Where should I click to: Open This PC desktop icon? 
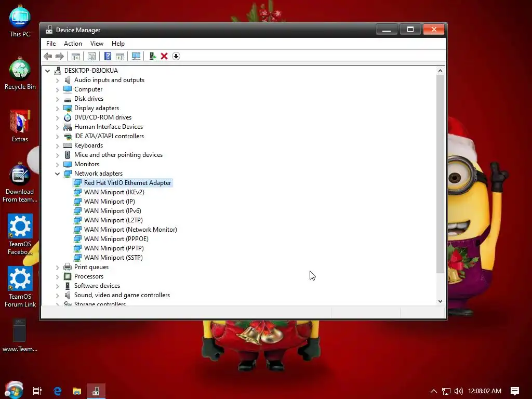(20, 21)
